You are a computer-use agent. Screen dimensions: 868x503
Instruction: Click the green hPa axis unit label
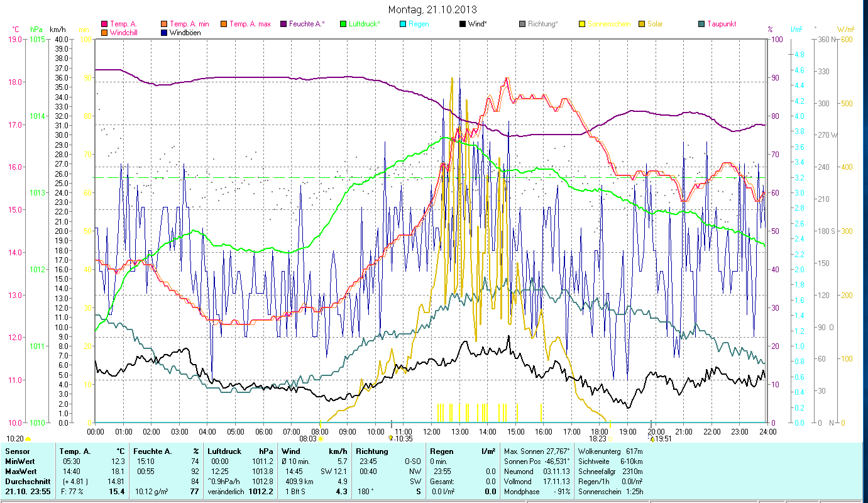click(x=35, y=30)
